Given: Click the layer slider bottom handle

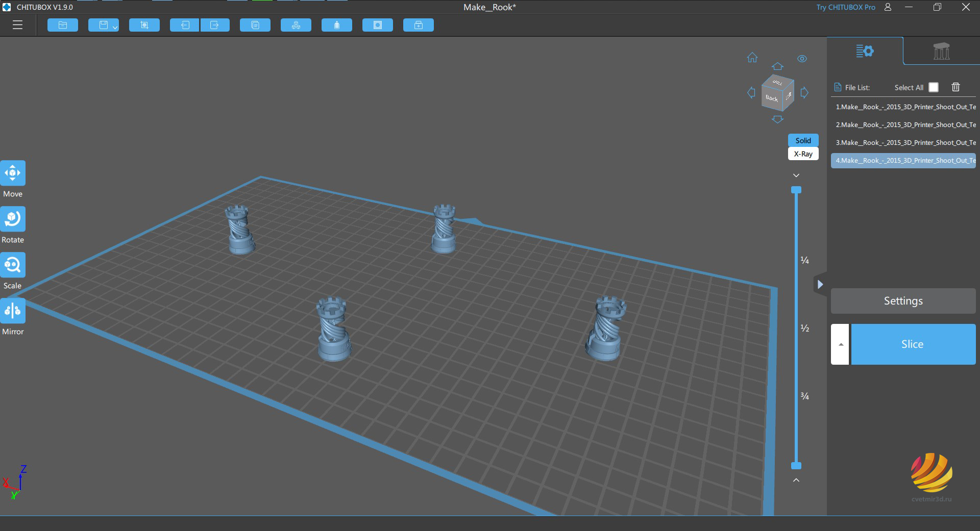Looking at the screenshot, I should click(796, 466).
